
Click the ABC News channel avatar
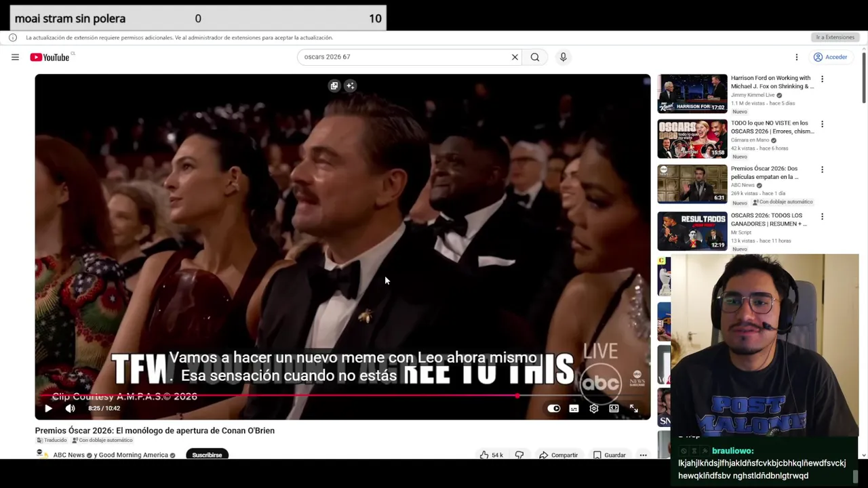41,454
